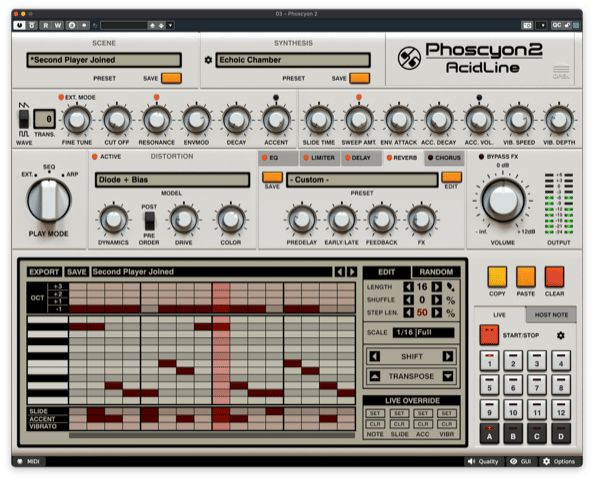
Task: Adjust the output Volume knob
Action: click(x=503, y=200)
